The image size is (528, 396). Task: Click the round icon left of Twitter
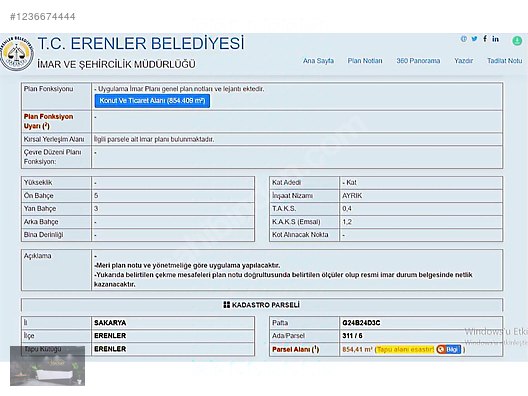click(x=464, y=39)
